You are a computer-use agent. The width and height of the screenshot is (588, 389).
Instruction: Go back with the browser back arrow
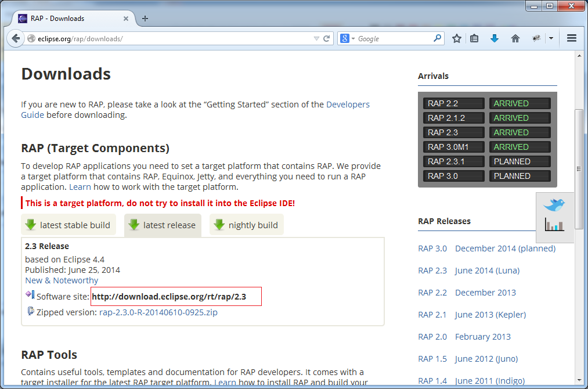(x=16, y=38)
